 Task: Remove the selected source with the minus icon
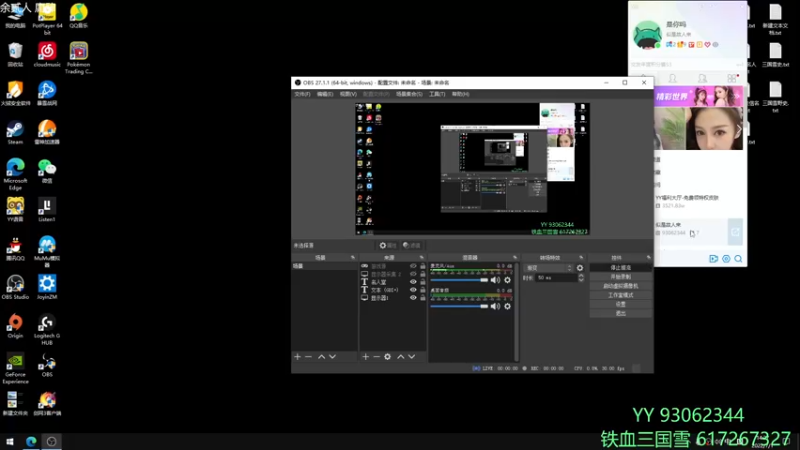click(x=377, y=357)
